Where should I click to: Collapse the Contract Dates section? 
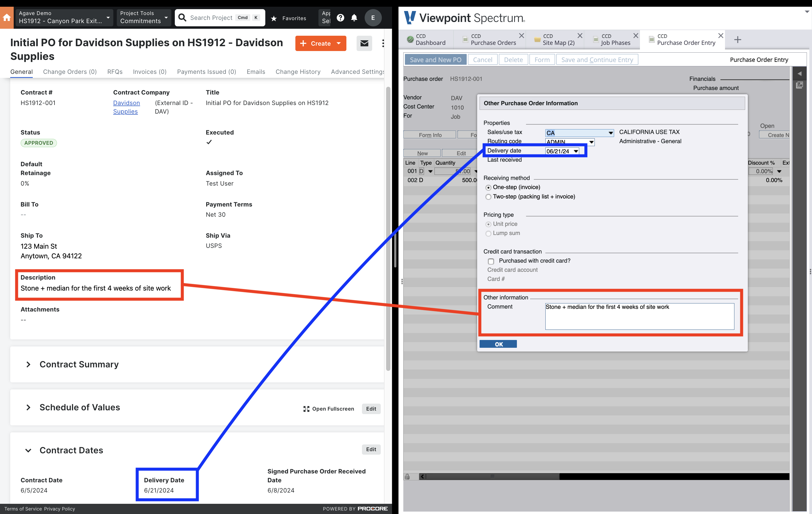[x=28, y=451]
